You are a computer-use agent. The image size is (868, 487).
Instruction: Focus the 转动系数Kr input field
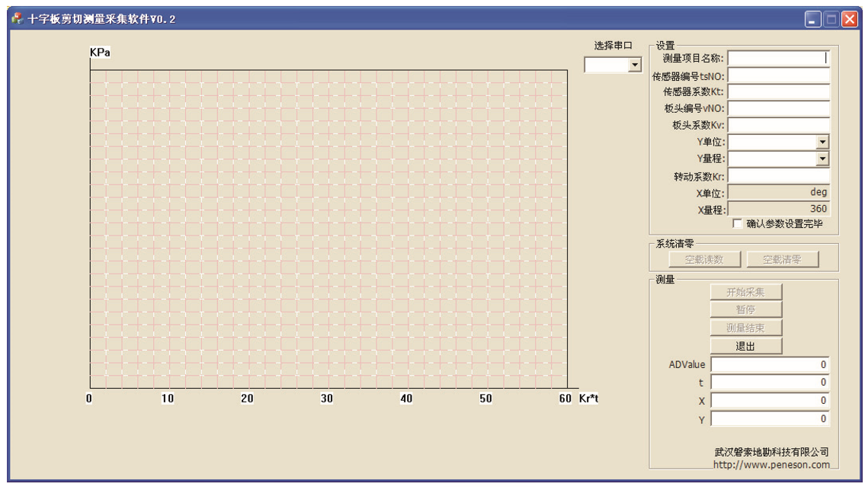777,176
